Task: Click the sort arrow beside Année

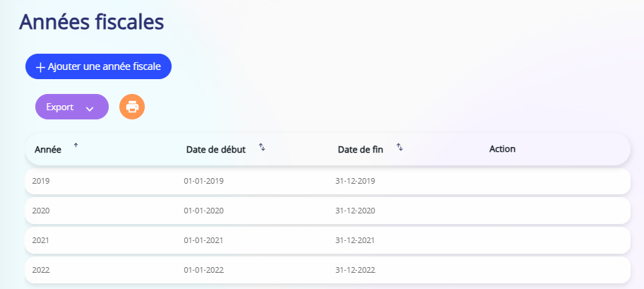Action: 76,145
